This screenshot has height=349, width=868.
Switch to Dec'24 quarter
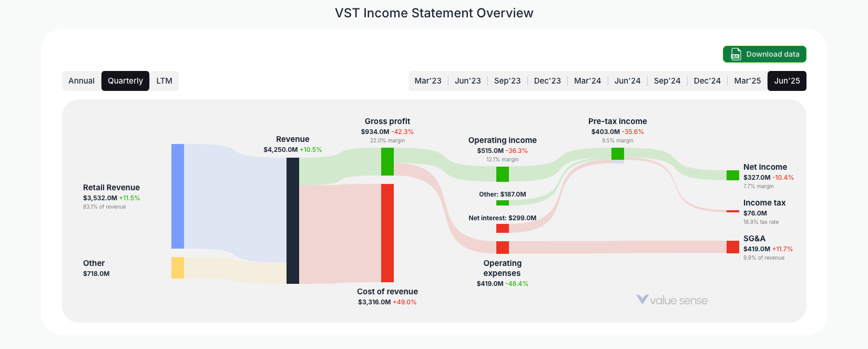pyautogui.click(x=707, y=80)
